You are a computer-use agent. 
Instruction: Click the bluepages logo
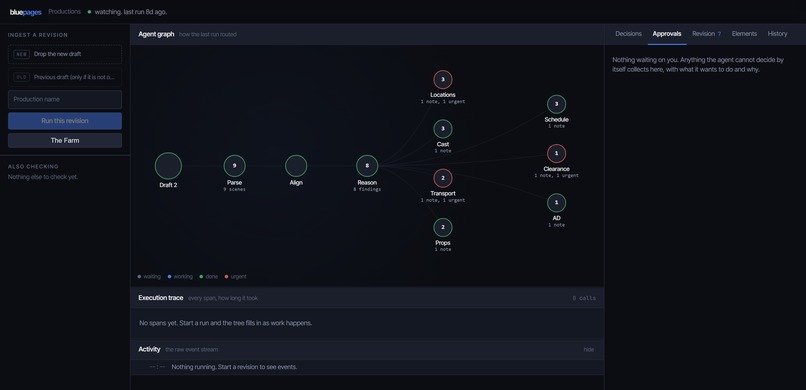pos(26,12)
